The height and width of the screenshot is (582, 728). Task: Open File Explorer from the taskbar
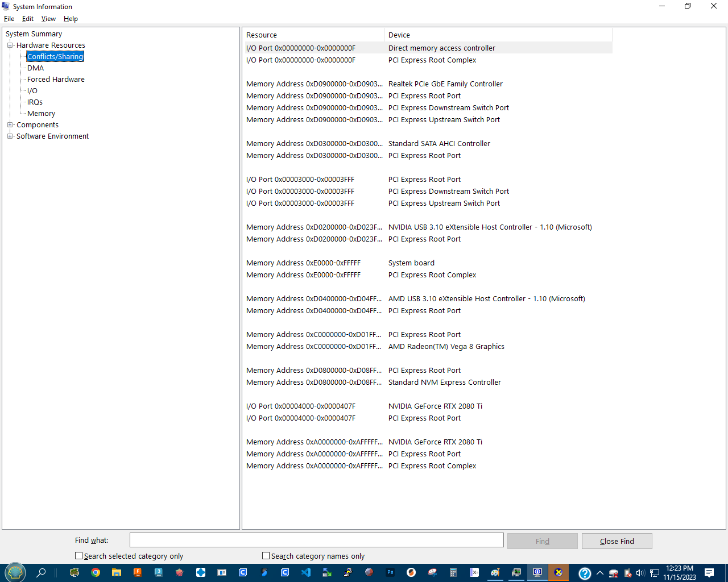pyautogui.click(x=116, y=573)
